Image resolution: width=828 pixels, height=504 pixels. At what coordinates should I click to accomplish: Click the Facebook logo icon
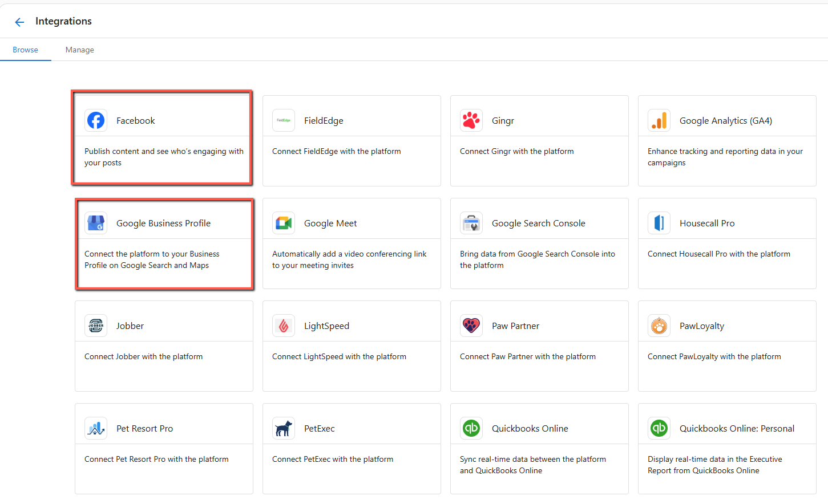pos(96,120)
